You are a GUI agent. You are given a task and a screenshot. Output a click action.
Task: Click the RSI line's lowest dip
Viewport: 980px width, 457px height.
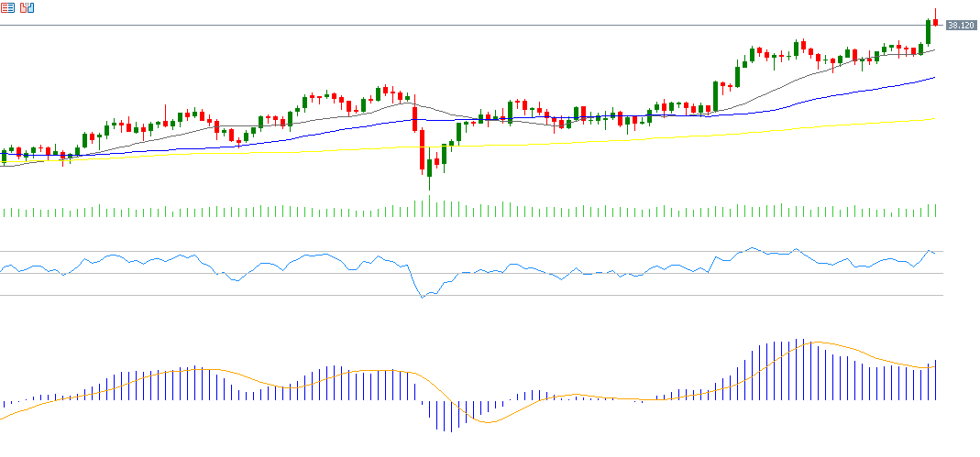tap(423, 298)
